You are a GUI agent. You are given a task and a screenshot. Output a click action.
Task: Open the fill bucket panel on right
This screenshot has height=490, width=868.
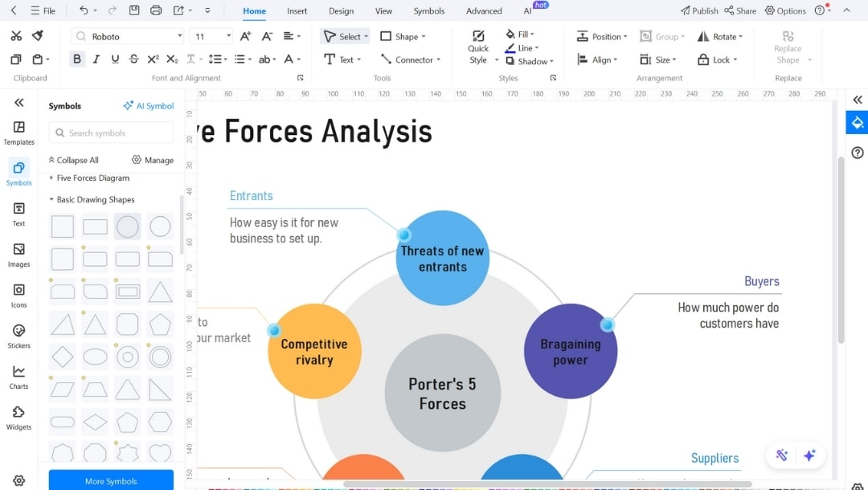click(858, 122)
